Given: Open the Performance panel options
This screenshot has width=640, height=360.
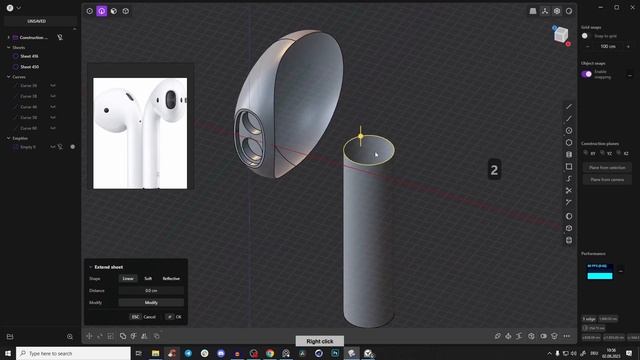Looking at the screenshot, I should click(x=621, y=271).
